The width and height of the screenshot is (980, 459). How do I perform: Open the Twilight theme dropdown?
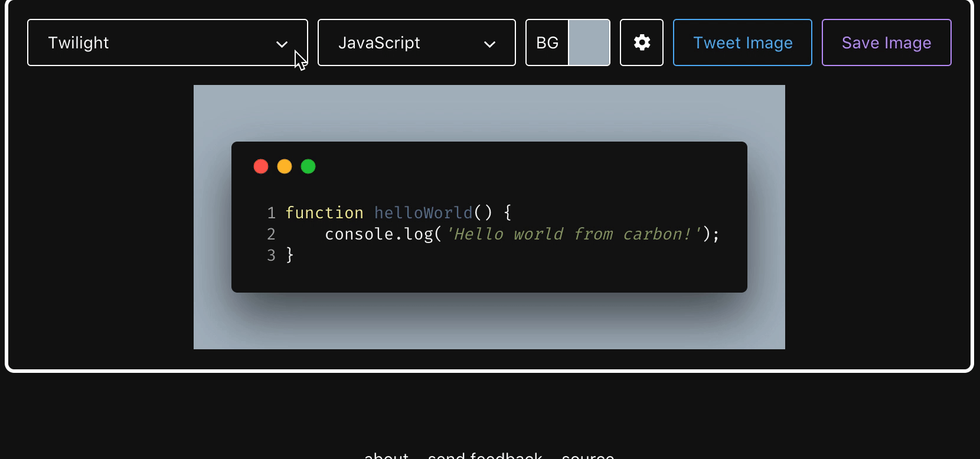point(168,42)
